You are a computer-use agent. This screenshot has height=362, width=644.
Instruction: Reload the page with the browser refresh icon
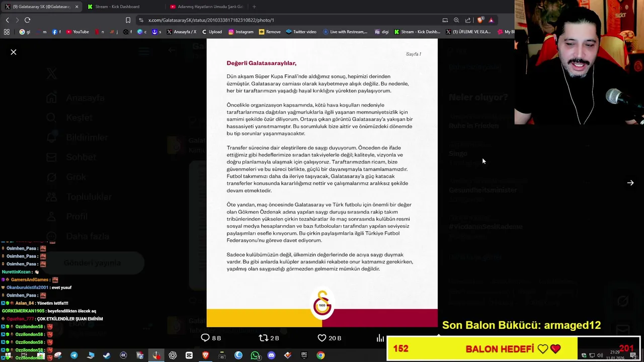click(27, 20)
